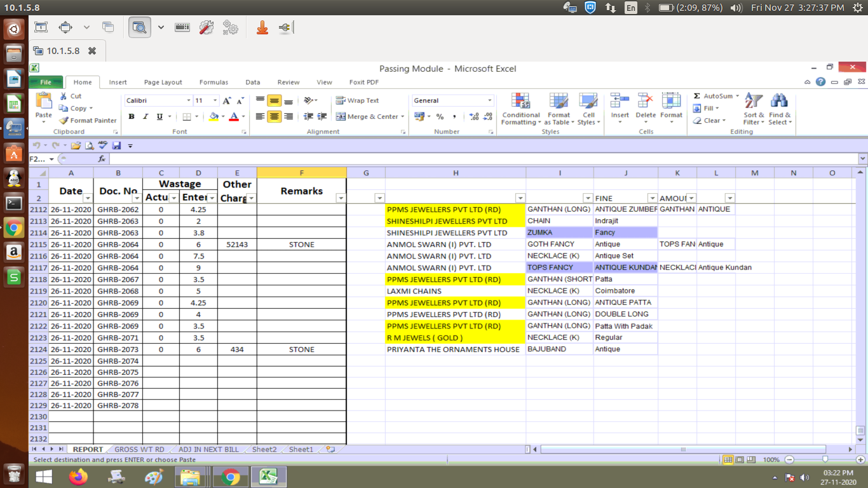Toggle Align Text Right
The image size is (868, 488).
[288, 116]
